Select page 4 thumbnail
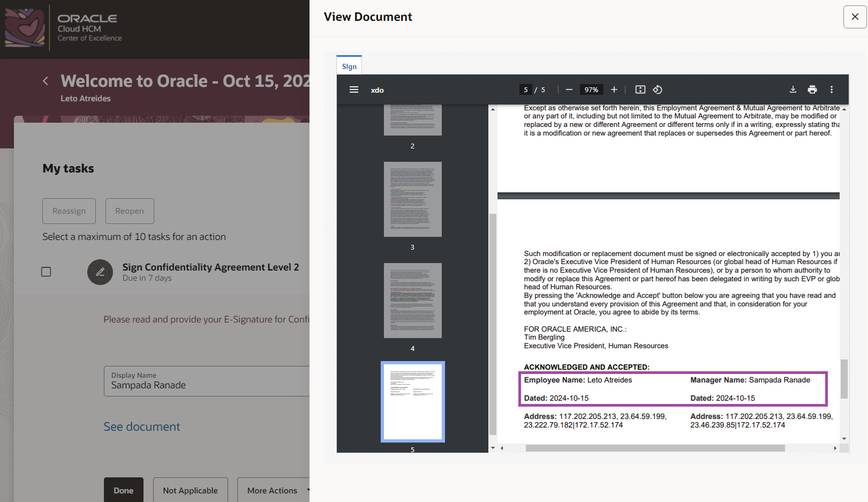The height and width of the screenshot is (502, 868). tap(413, 301)
